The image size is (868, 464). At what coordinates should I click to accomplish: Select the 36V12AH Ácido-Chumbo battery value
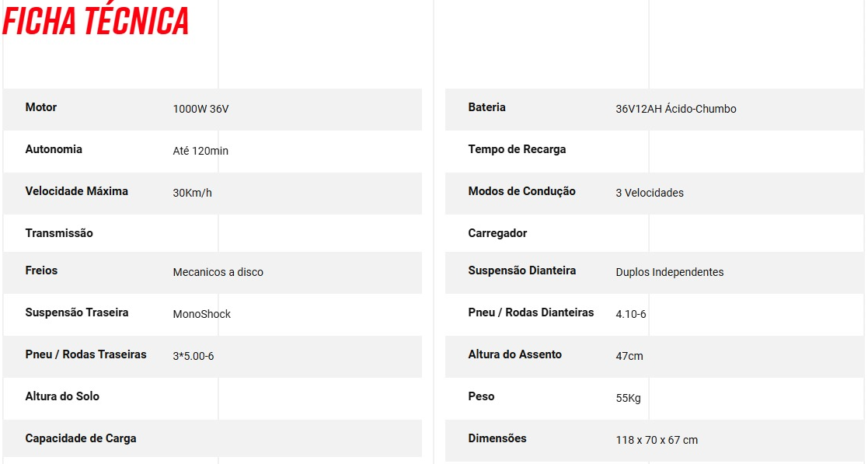point(676,109)
